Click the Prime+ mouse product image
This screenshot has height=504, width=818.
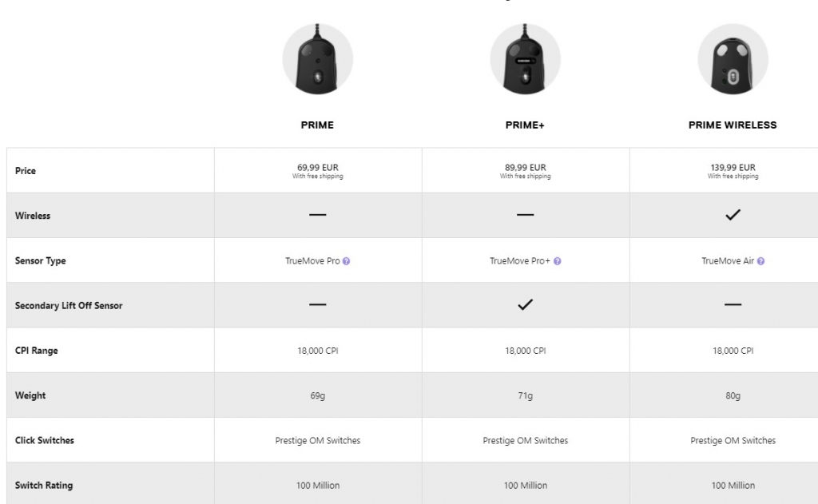(x=525, y=59)
